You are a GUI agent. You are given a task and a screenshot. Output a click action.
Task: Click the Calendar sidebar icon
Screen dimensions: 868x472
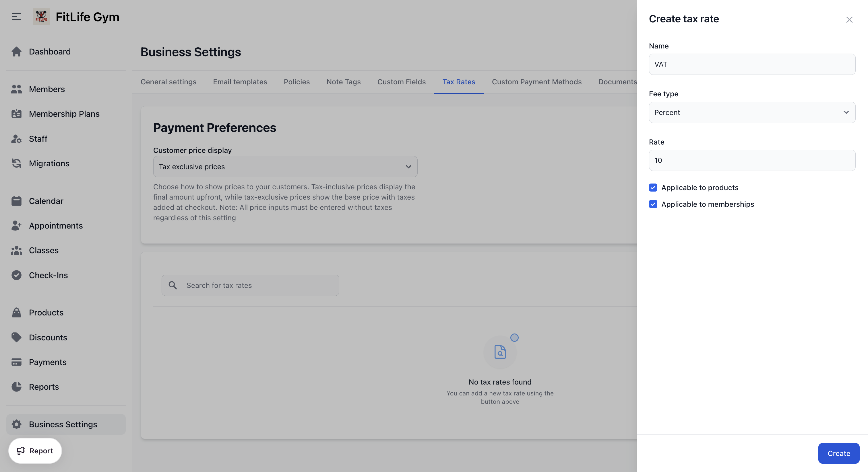[x=16, y=201]
